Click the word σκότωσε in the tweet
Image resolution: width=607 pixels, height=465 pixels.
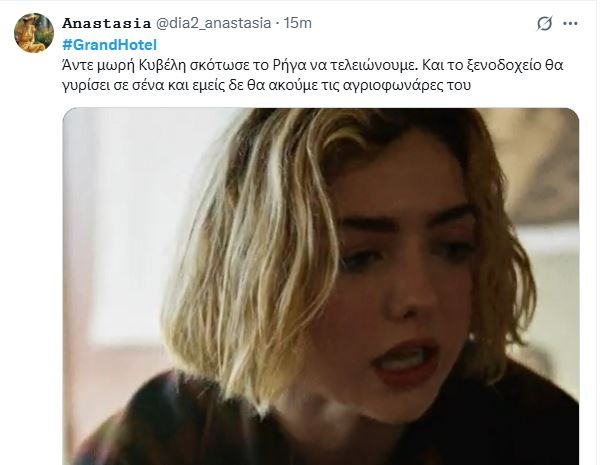tap(220, 65)
